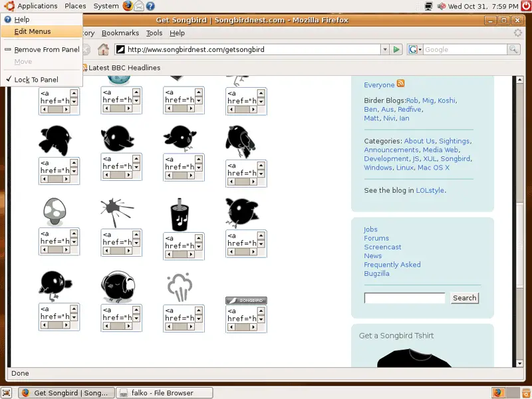Open the Firefox Help menu

click(x=177, y=33)
